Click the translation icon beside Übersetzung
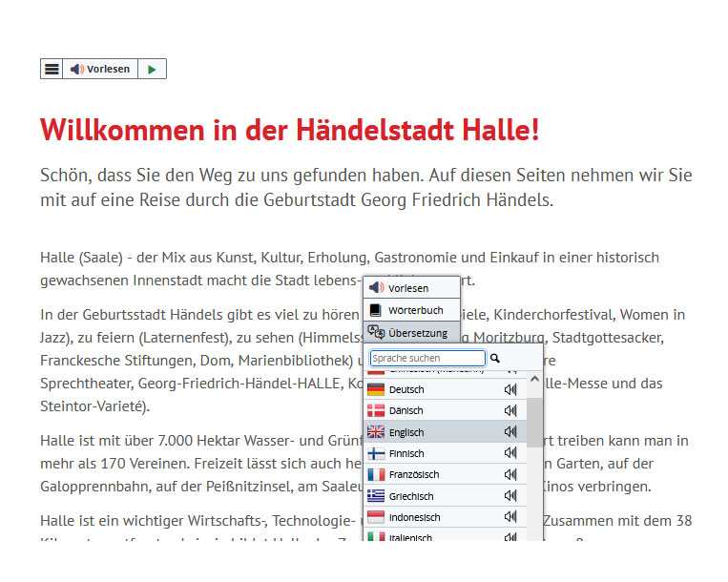Image resolution: width=728 pixels, height=582 pixels. (376, 332)
